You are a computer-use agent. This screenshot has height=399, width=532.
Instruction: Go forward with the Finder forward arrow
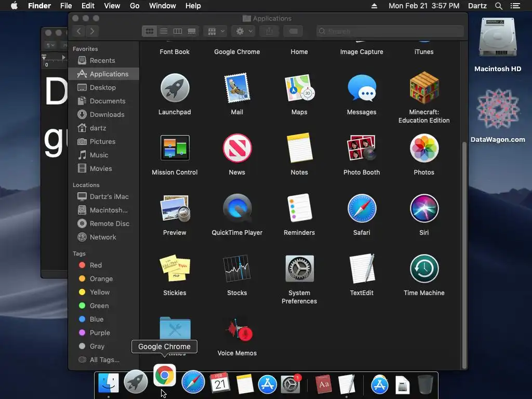[x=92, y=31]
